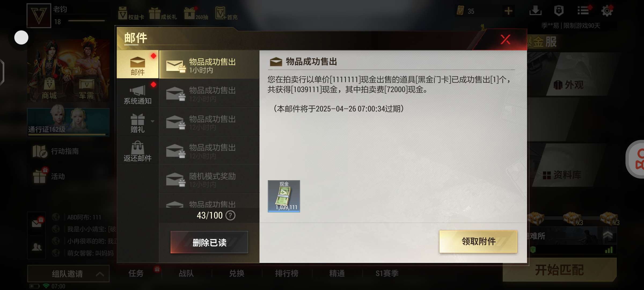Open the 系统通知 megaphone category
This screenshot has height=290, width=644.
coord(138,93)
